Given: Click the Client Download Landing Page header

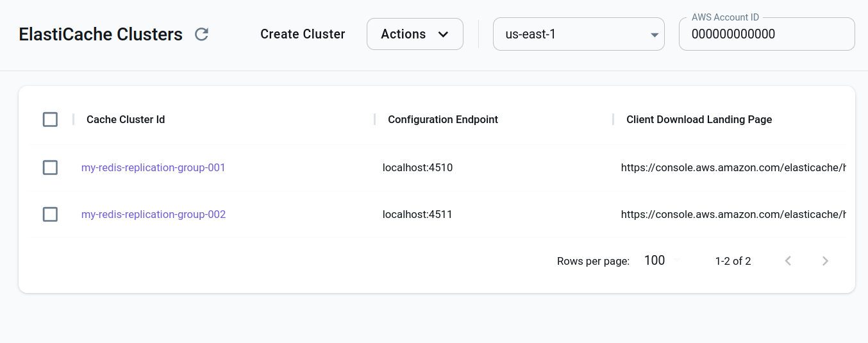Looking at the screenshot, I should point(699,119).
